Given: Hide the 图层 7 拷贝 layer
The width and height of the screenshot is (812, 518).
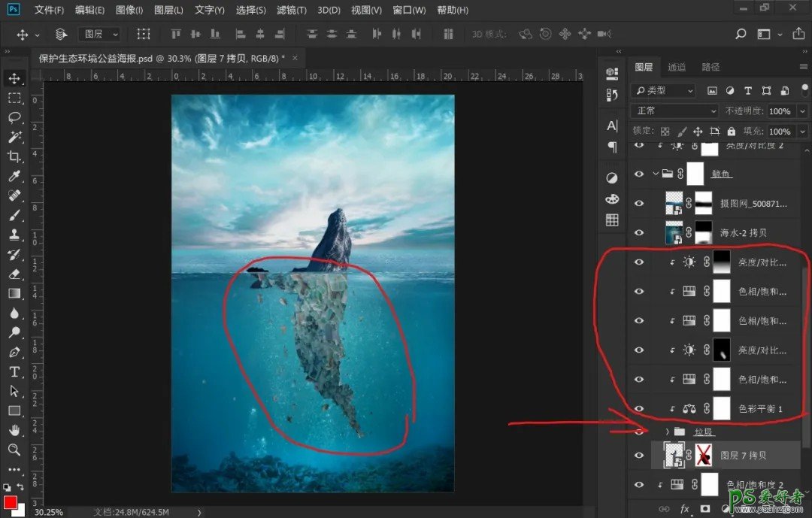Looking at the screenshot, I should [639, 456].
